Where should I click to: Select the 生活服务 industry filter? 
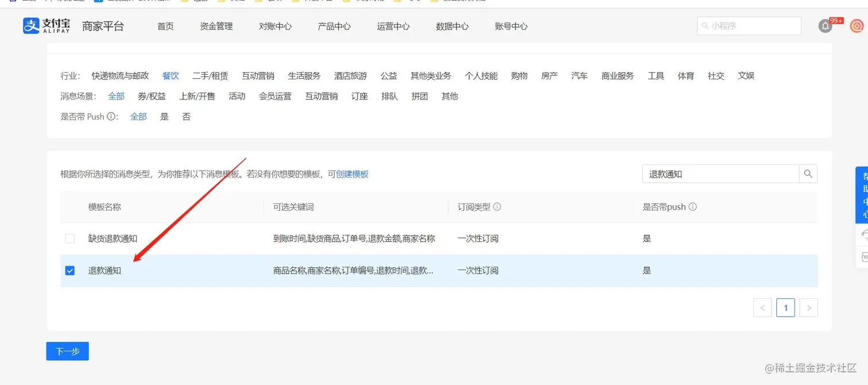(x=304, y=76)
